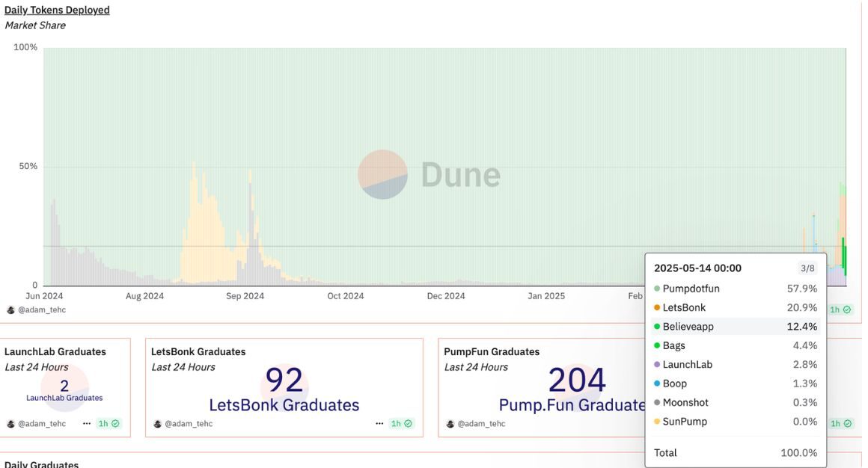Click the Market Share chart subtitle

coord(35,25)
